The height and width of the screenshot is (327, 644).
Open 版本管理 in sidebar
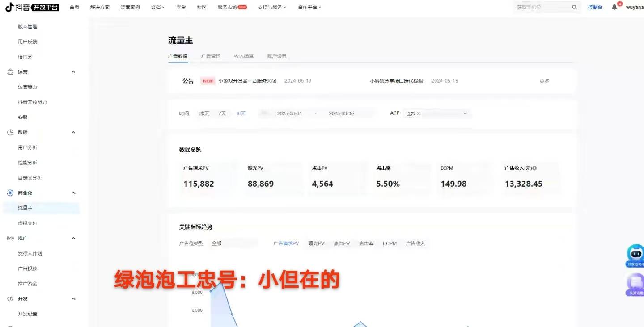(x=28, y=26)
